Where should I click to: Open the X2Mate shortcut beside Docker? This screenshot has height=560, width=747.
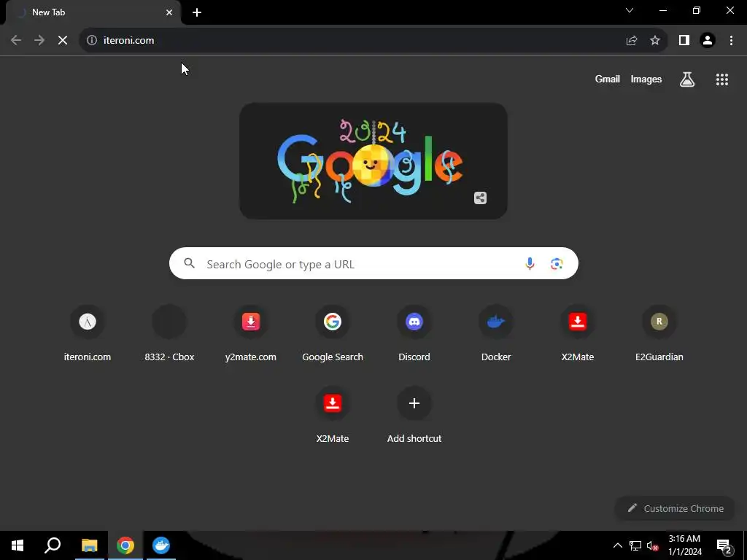point(578,334)
